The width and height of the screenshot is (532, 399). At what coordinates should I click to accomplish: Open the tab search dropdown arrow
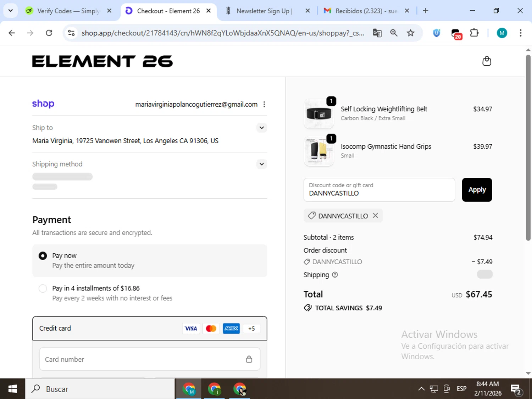[x=10, y=11]
